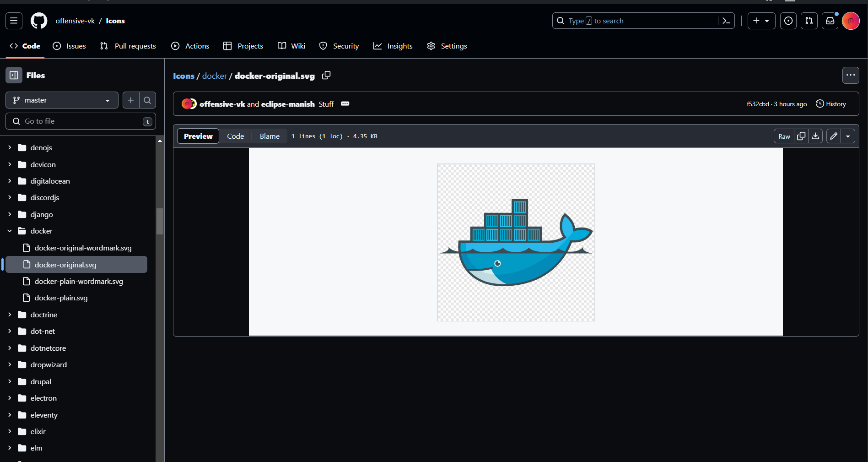This screenshot has height=462, width=868.
Task: Open notifications inbox
Action: pos(830,21)
